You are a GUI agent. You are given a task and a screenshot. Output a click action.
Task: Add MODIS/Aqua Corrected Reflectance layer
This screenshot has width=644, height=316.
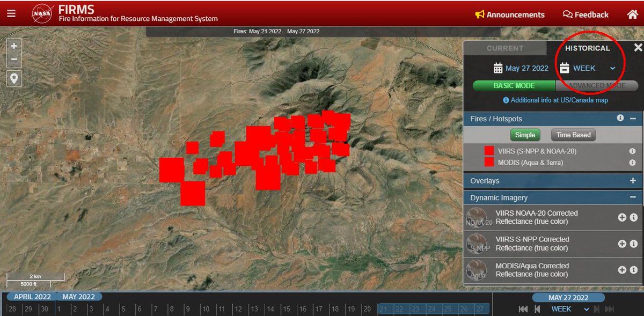(x=622, y=270)
